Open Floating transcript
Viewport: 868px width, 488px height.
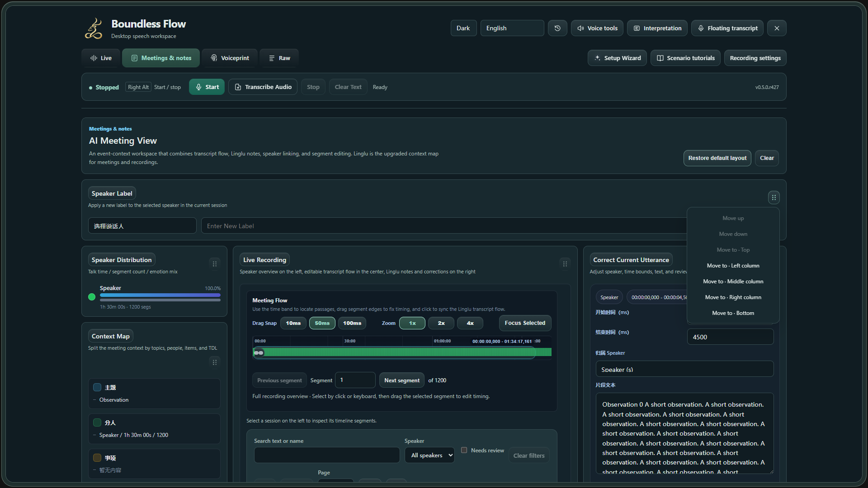[727, 28]
